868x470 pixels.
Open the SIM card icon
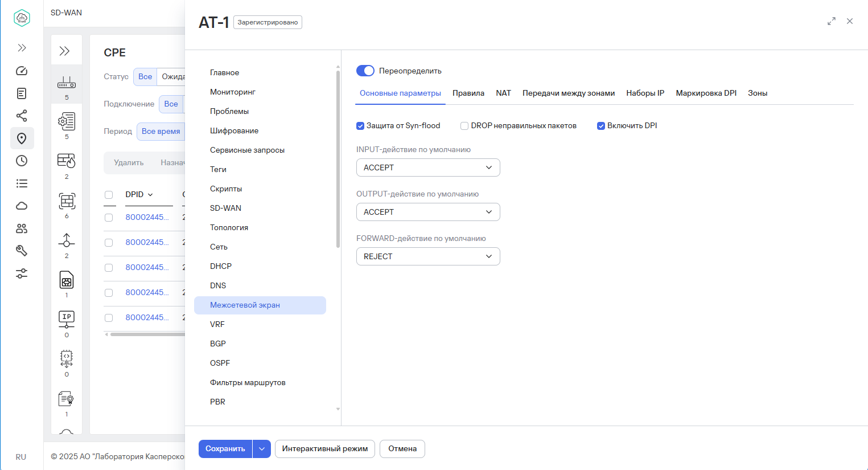point(67,280)
